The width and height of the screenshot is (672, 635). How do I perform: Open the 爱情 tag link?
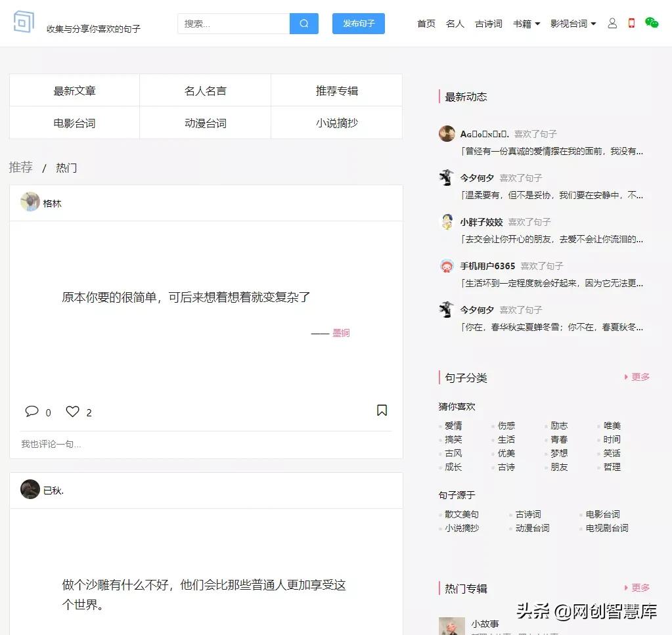click(453, 425)
